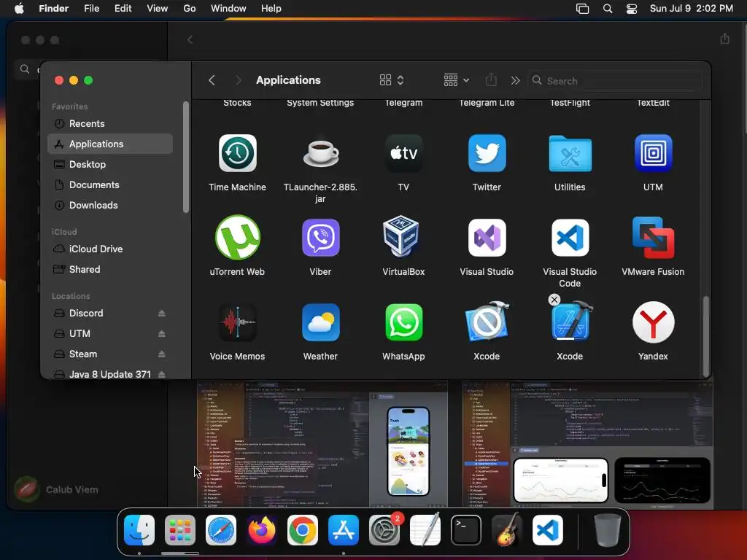
Task: Open the Apple TV app icon
Action: 403,153
